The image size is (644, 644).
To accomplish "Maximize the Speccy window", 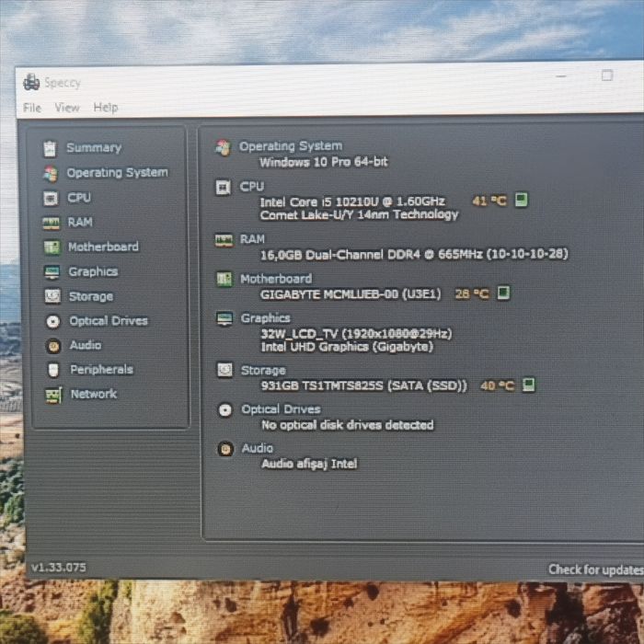I will coord(607,75).
